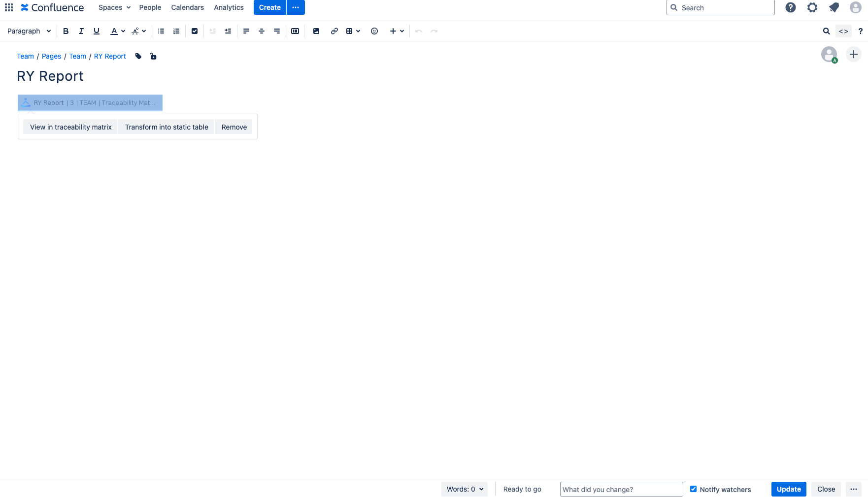Insert a task list checkbox
This screenshot has width=868, height=498.
195,31
